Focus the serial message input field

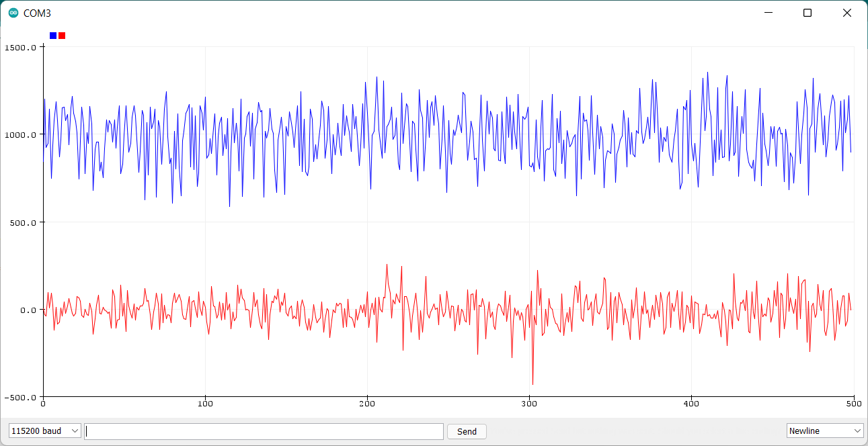264,431
